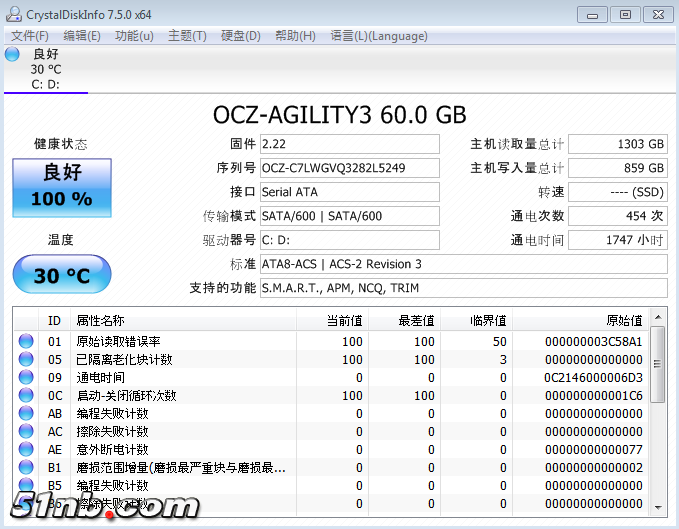Click the attribute list scrollbar thumb
This screenshot has width=679, height=529.
[x=658, y=364]
